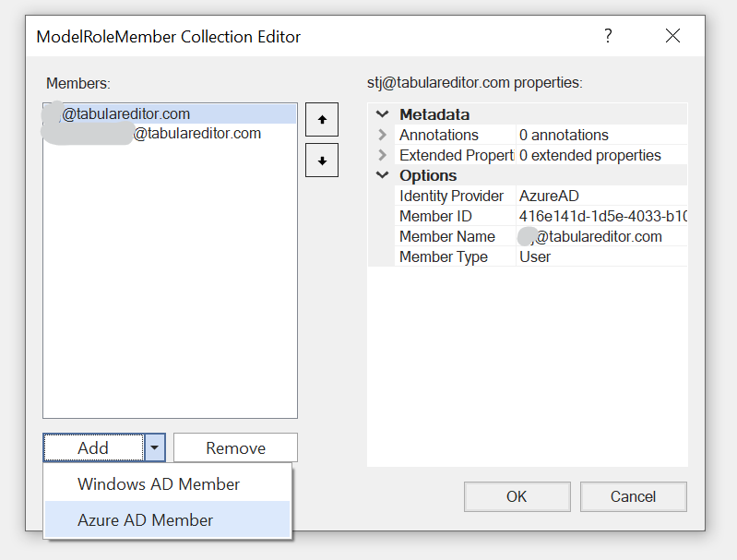This screenshot has width=737, height=560.
Task: Confirm with the OK button
Action: pyautogui.click(x=517, y=496)
